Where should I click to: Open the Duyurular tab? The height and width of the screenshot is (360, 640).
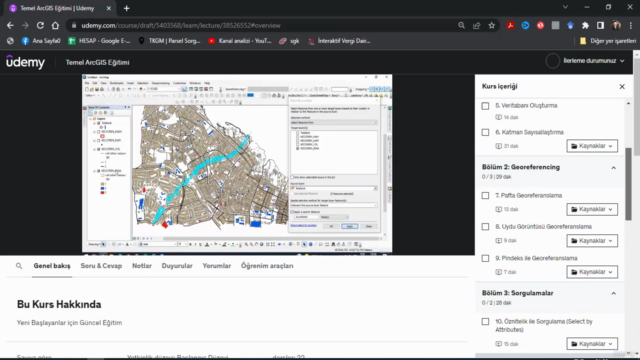click(x=177, y=266)
